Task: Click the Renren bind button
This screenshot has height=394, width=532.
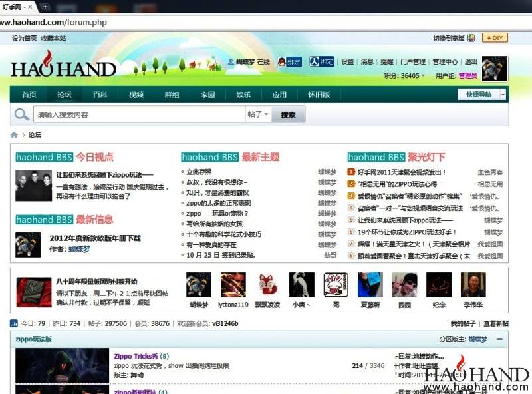Action: pos(321,61)
